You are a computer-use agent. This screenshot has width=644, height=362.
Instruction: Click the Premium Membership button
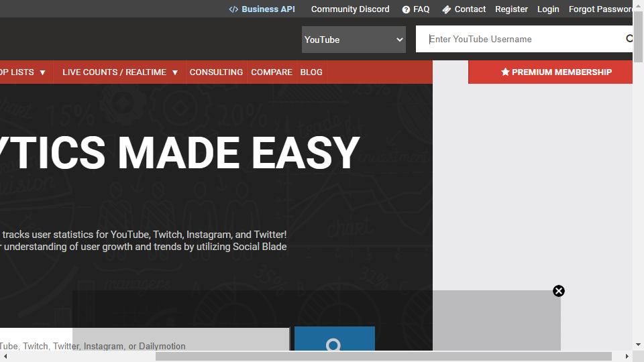tap(550, 72)
